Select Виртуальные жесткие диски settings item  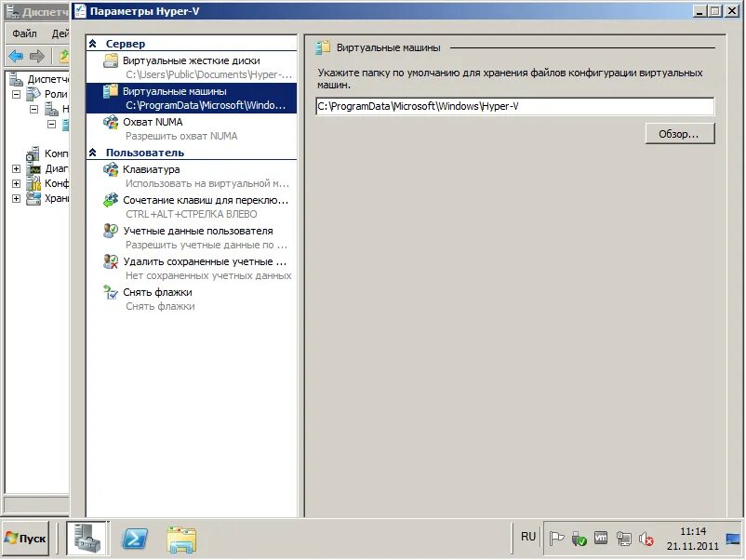192,68
